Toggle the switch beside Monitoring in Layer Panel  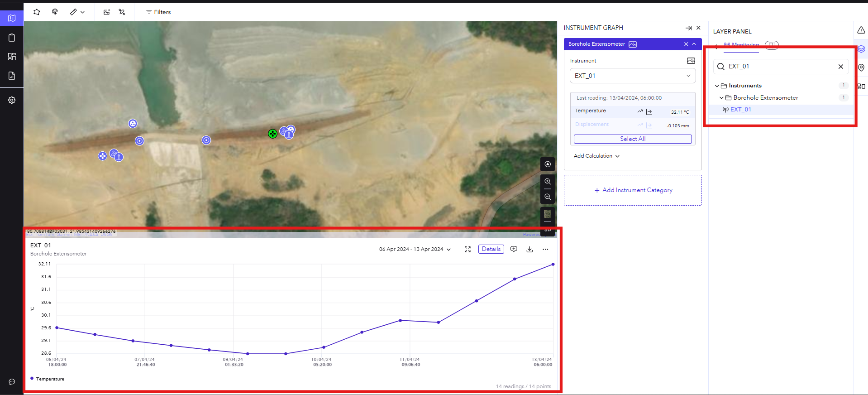[x=772, y=45]
